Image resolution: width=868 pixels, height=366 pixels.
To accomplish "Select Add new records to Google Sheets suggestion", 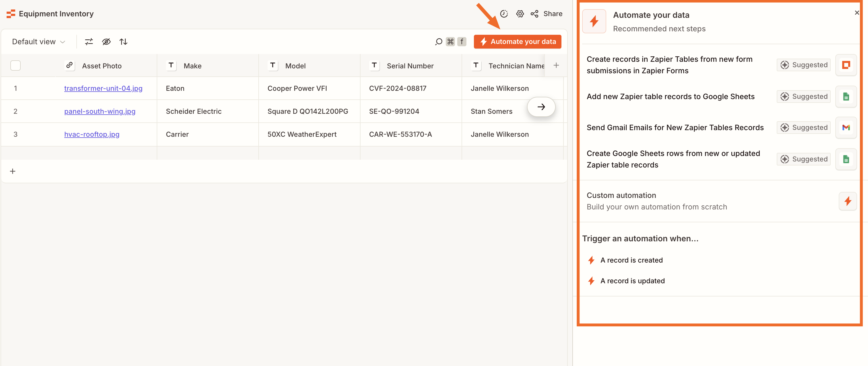I will (x=721, y=97).
